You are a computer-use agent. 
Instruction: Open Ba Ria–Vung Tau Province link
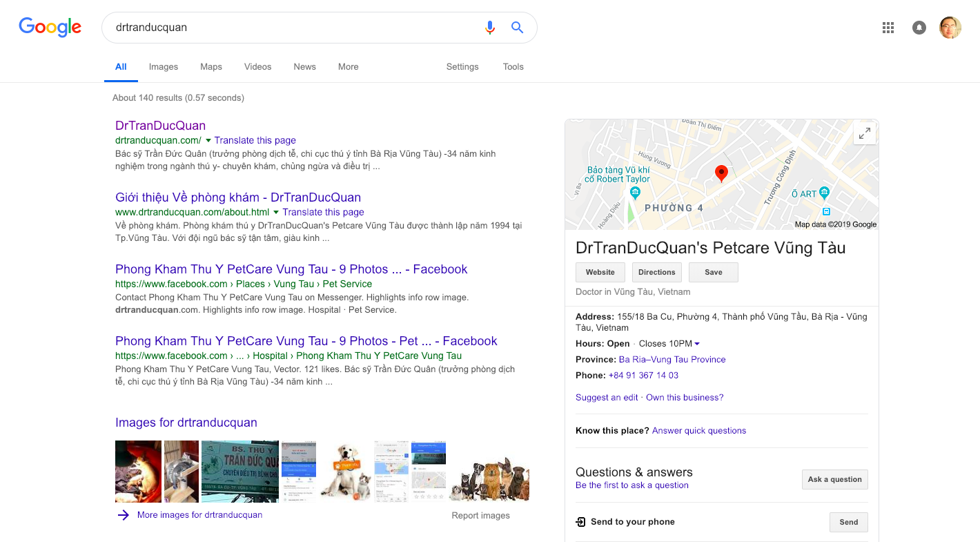pos(672,360)
